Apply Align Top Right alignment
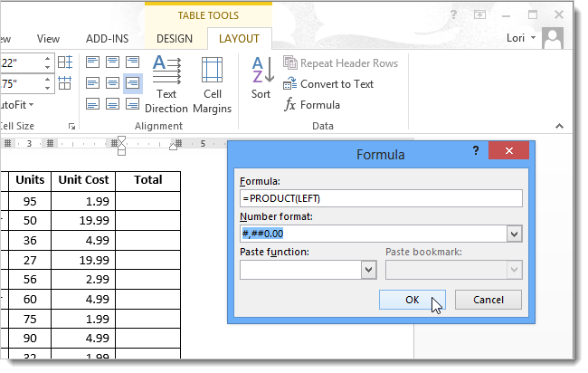588x373 pixels. click(x=132, y=62)
